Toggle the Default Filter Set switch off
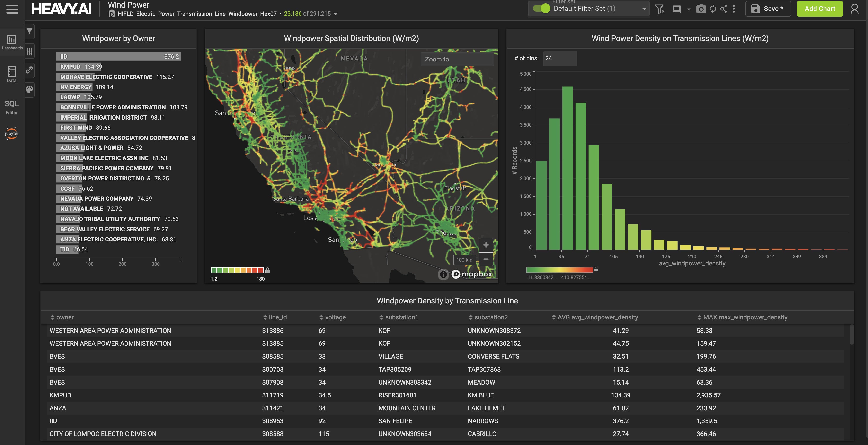 tap(542, 9)
